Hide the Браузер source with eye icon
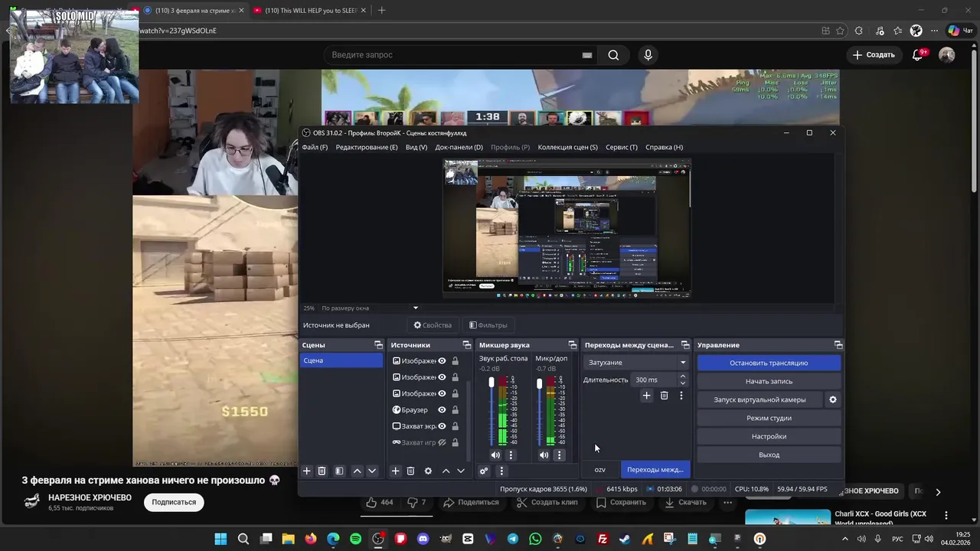 tap(442, 410)
